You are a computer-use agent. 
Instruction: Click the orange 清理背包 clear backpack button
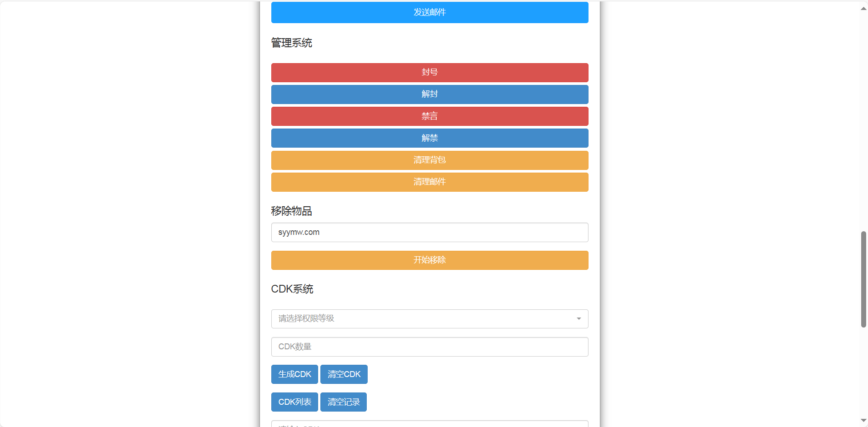point(429,160)
